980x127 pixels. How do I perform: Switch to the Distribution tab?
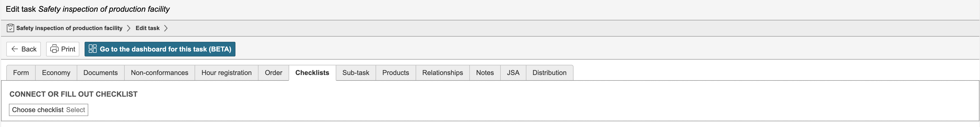coord(549,73)
